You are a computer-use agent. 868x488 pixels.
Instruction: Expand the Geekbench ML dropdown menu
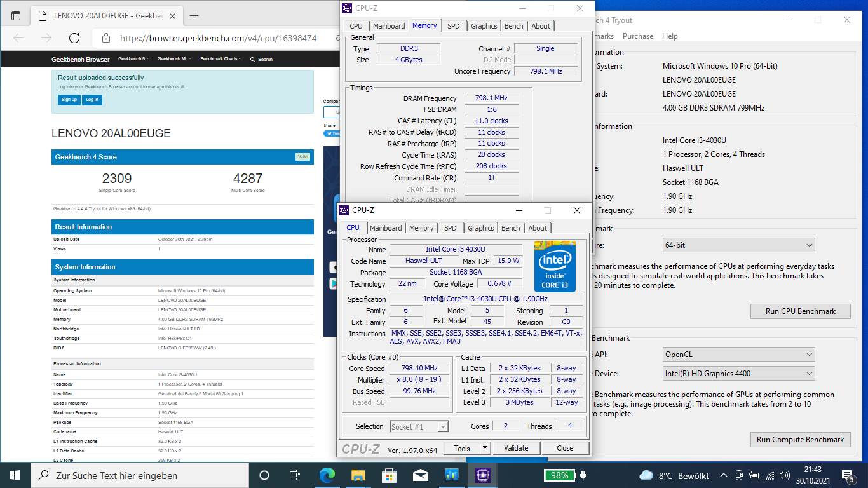(x=173, y=59)
